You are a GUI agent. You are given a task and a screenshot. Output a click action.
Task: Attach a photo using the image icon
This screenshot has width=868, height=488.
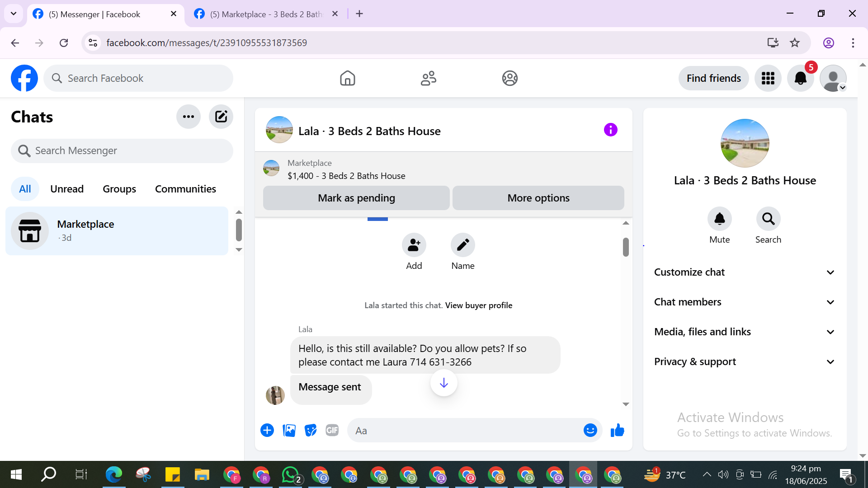[289, 430]
